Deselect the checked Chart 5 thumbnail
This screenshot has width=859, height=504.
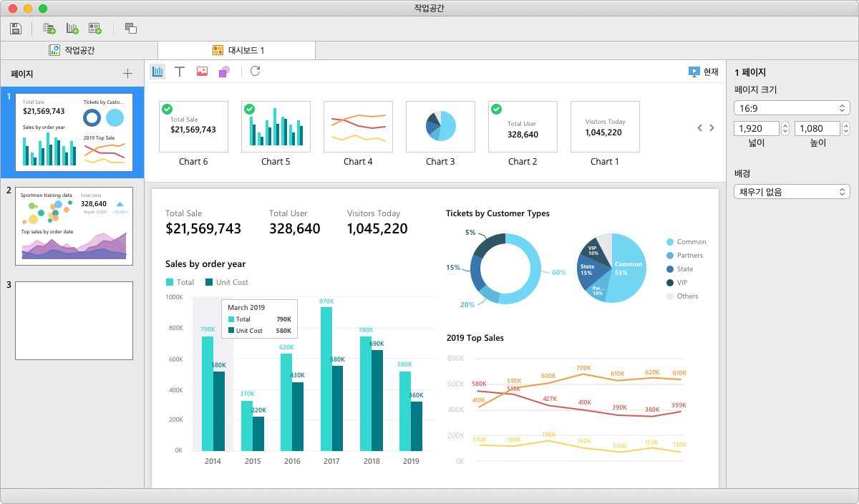(x=250, y=109)
